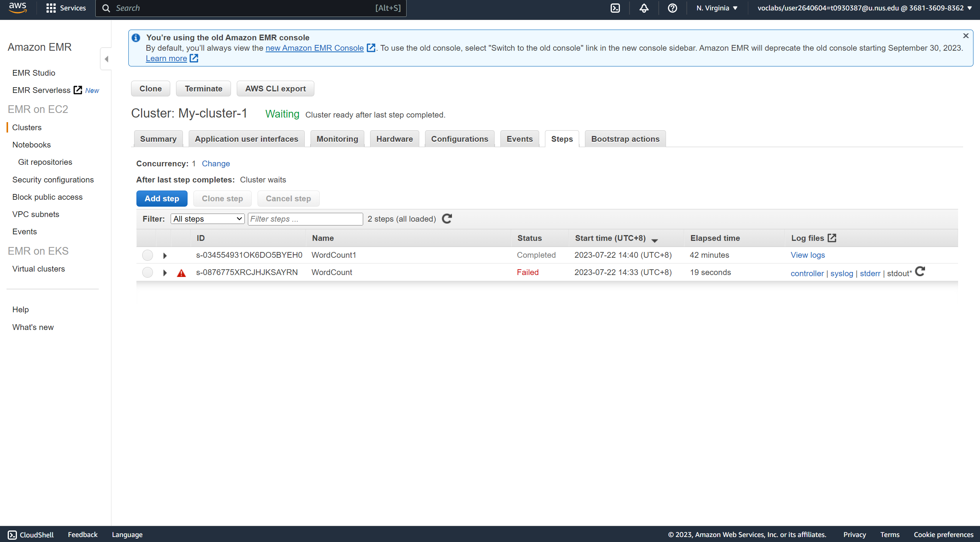Open the Services grid menu

pyautogui.click(x=66, y=8)
